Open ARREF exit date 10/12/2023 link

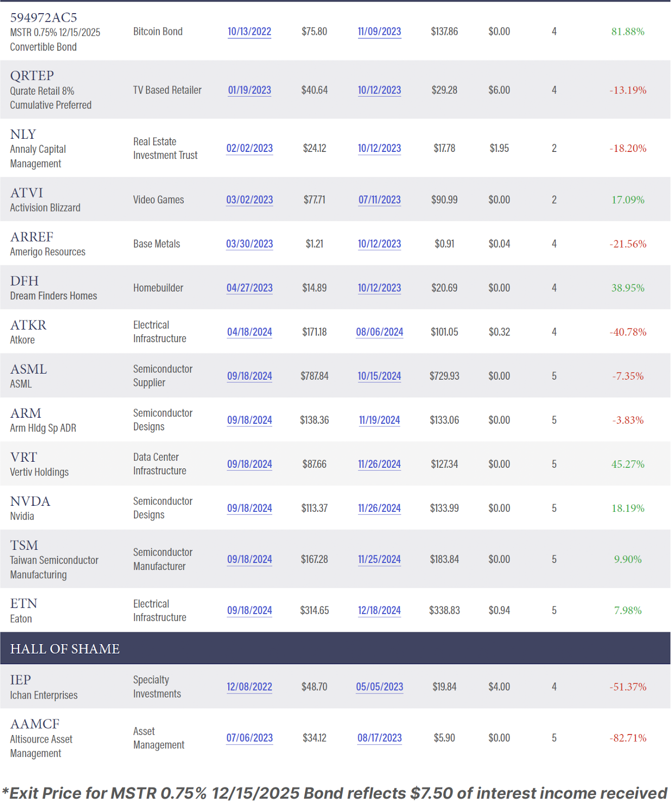pyautogui.click(x=380, y=244)
